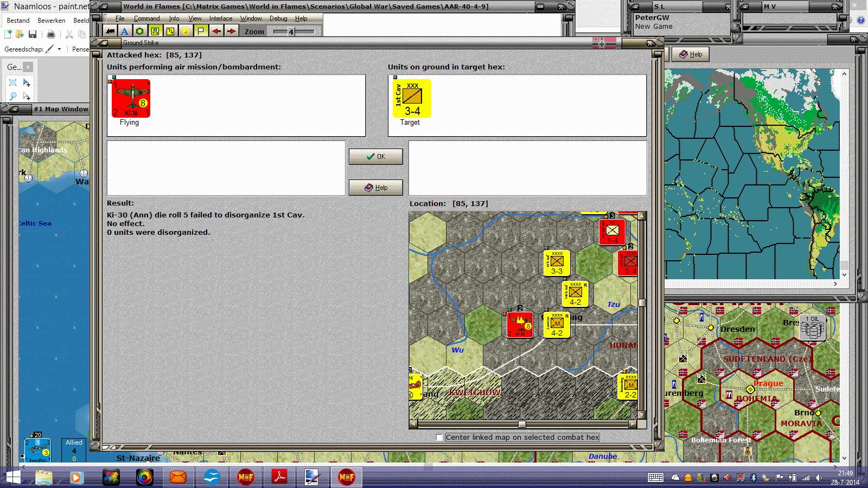868x488 pixels.
Task: Click the second yellow counter toolbar icon
Action: tap(170, 31)
